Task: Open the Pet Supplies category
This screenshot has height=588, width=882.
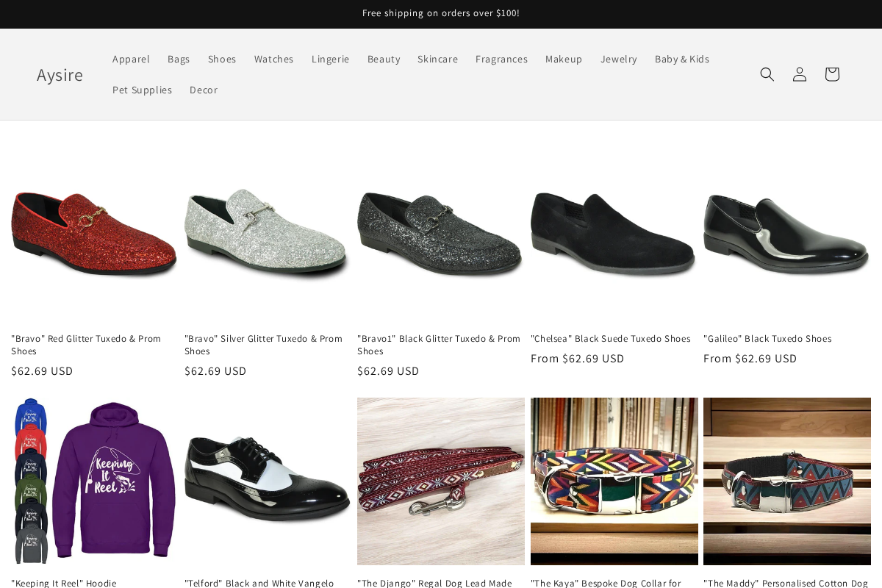Action: 142,90
